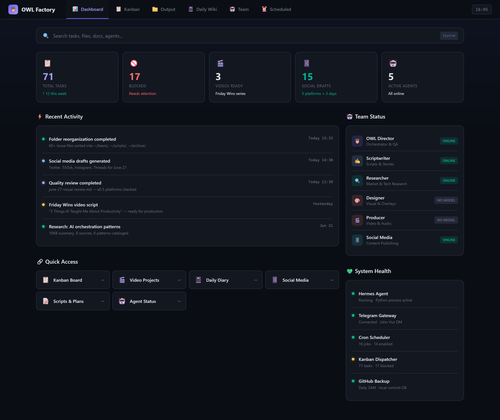Click the robot icon on Active Agents card

click(x=393, y=63)
